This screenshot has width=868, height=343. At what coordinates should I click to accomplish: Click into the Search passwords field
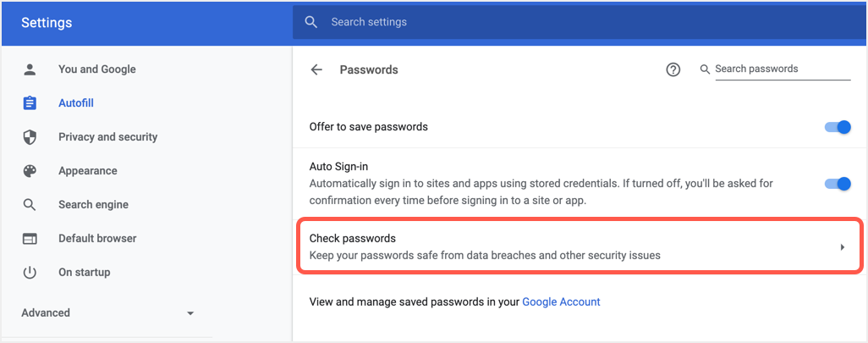[x=781, y=69]
